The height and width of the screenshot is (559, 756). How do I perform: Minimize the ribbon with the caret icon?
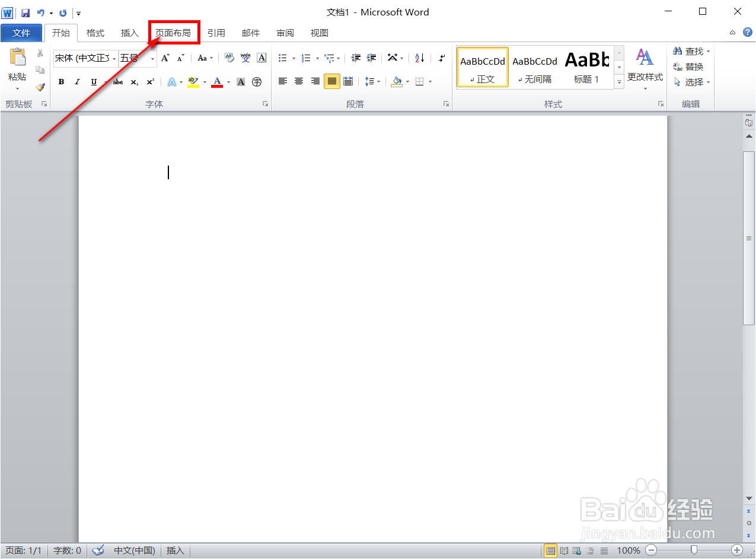point(733,33)
